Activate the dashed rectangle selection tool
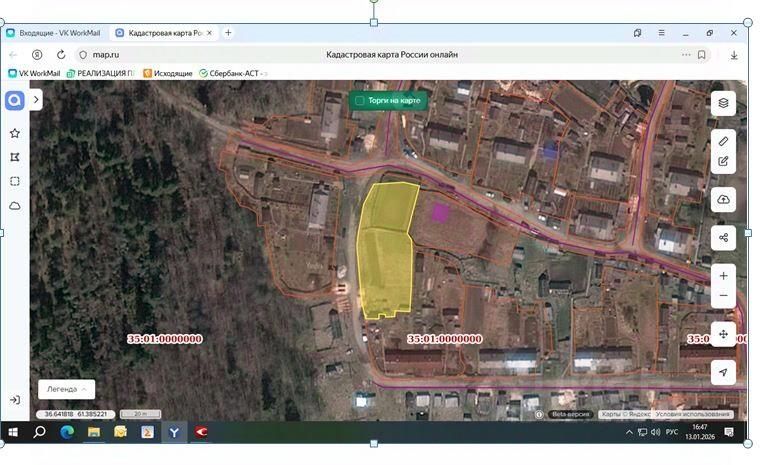 [15, 181]
